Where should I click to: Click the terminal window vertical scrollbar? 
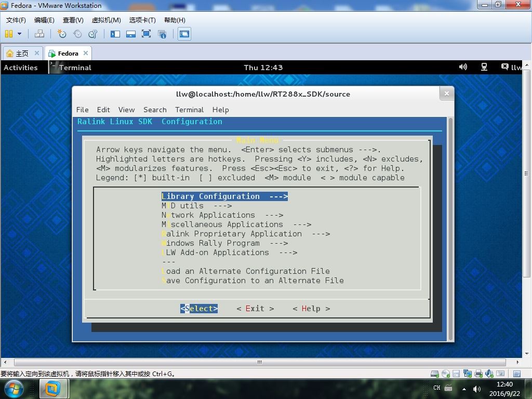click(450, 229)
